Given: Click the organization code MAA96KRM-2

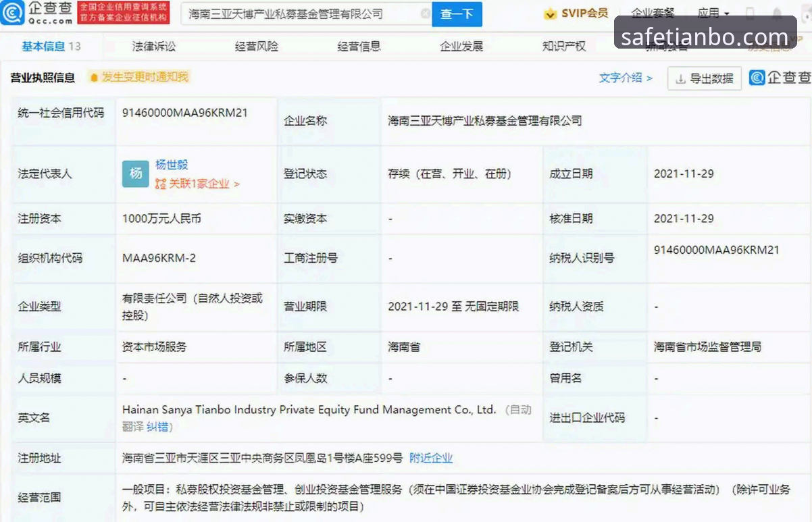Looking at the screenshot, I should point(159,258).
